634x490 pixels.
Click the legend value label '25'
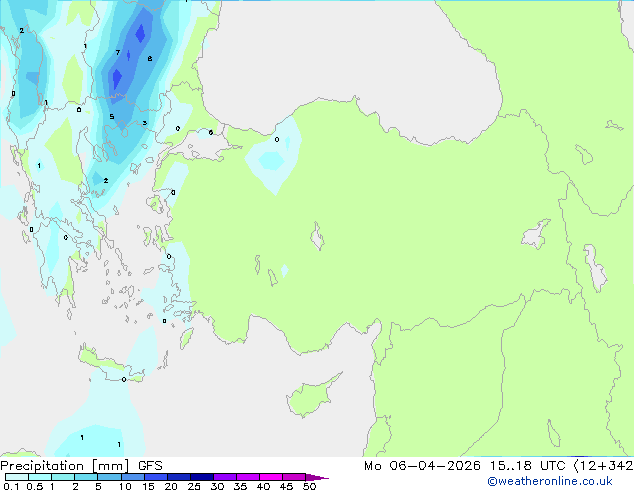(194, 486)
